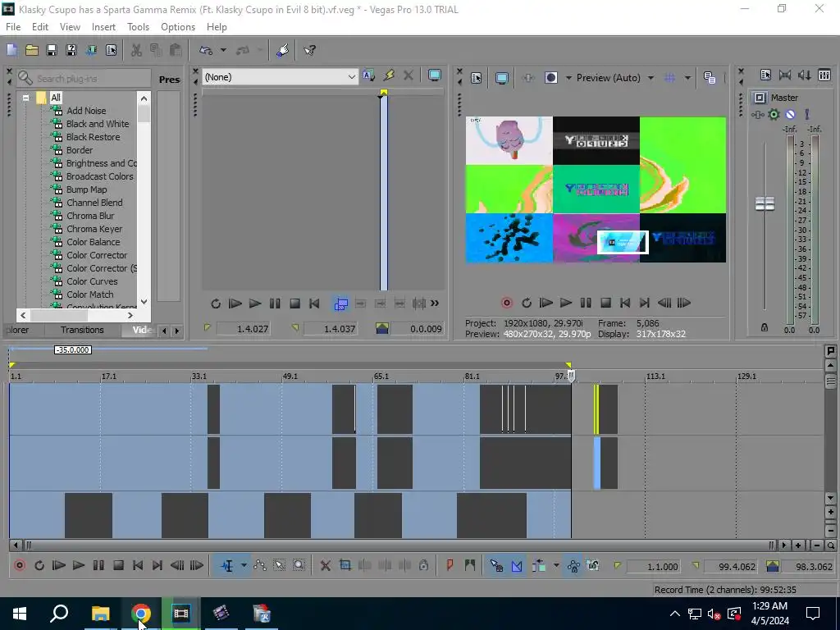Click the Undo arrow icon
This screenshot has width=840, height=630.
pos(206,50)
